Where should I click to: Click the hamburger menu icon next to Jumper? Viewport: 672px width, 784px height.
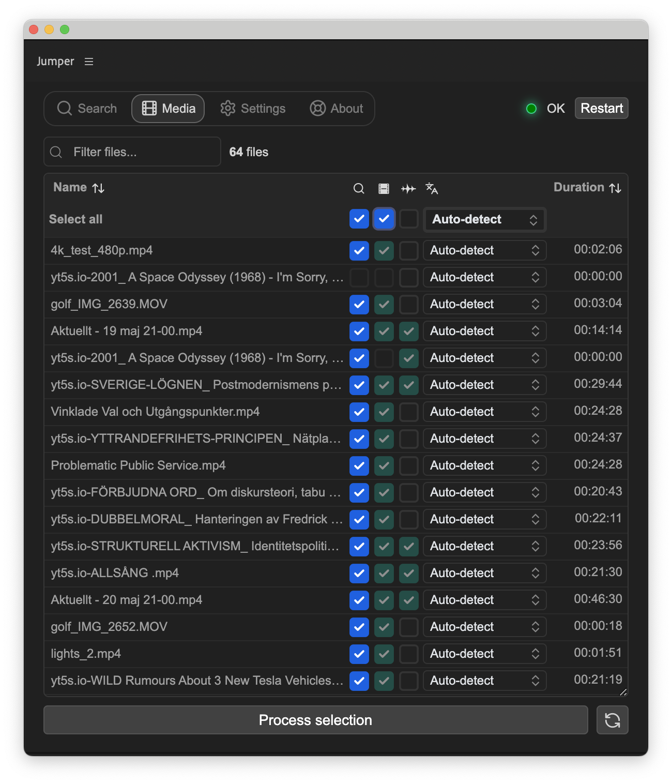pyautogui.click(x=89, y=62)
